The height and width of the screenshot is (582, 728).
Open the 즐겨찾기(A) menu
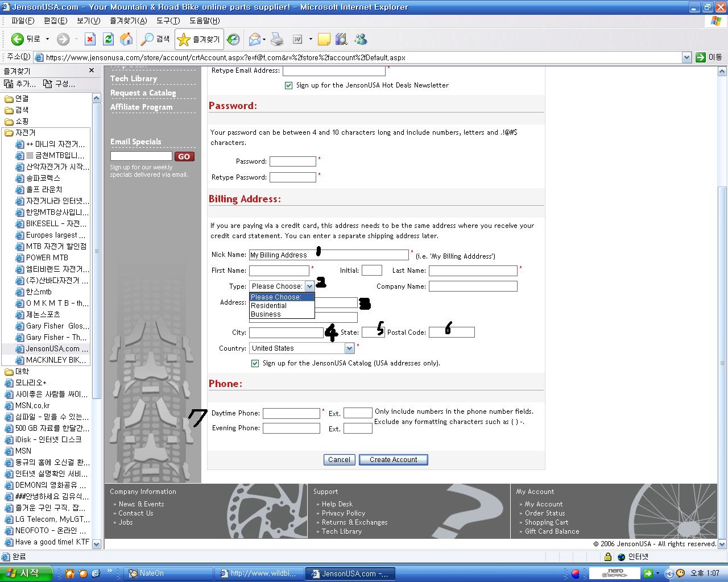(128, 20)
